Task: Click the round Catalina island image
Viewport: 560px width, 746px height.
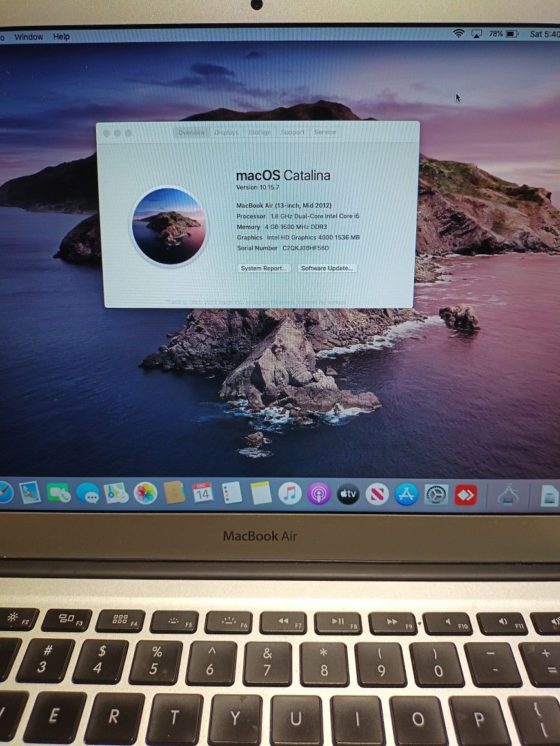Action: 168,225
